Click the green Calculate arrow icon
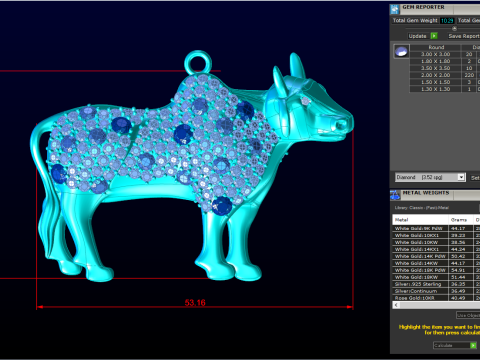The width and height of the screenshot is (480, 360). tap(473, 345)
